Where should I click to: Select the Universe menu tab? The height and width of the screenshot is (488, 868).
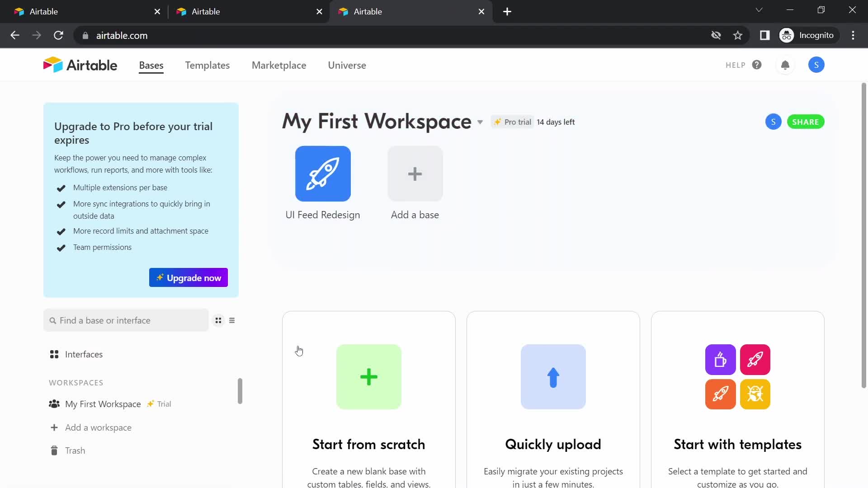(347, 65)
